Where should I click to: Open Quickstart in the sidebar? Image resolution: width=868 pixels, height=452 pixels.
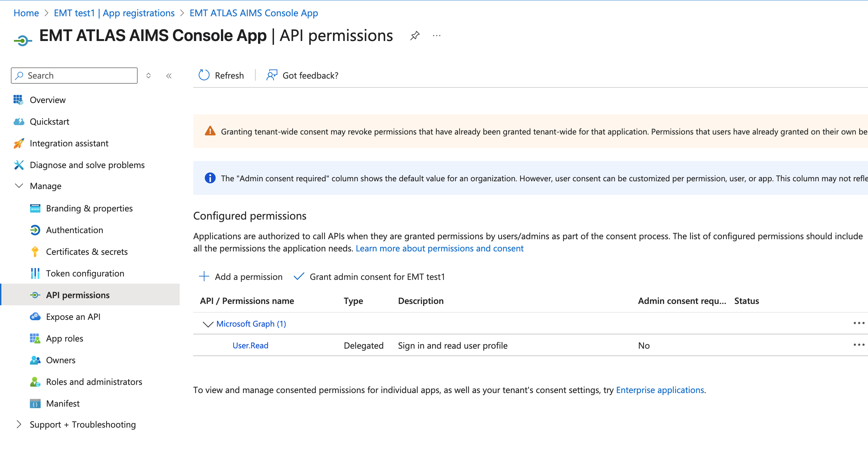[x=50, y=121]
